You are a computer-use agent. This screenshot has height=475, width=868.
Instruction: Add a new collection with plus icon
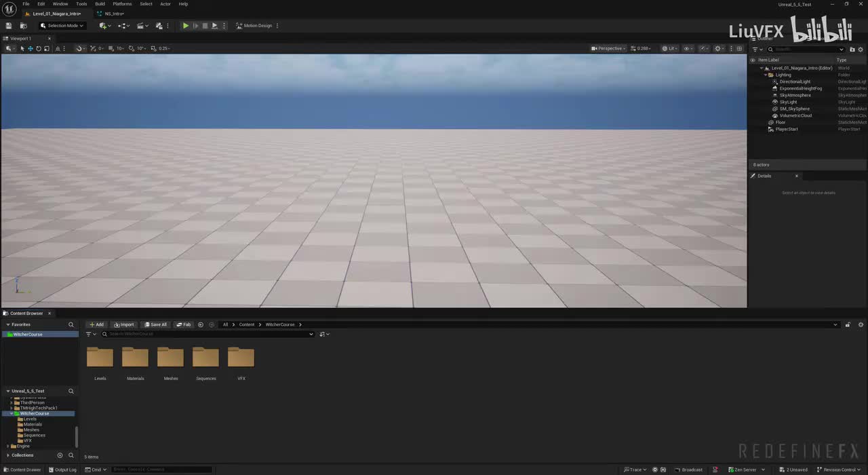click(x=60, y=455)
